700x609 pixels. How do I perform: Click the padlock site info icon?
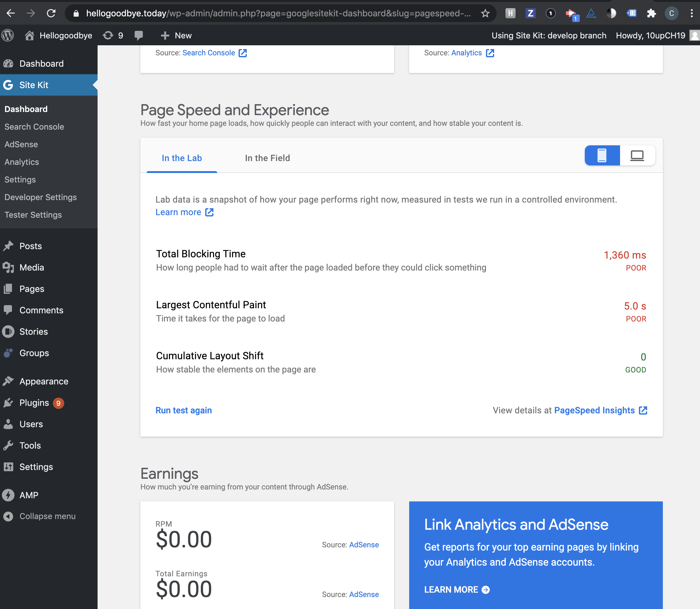coord(76,13)
